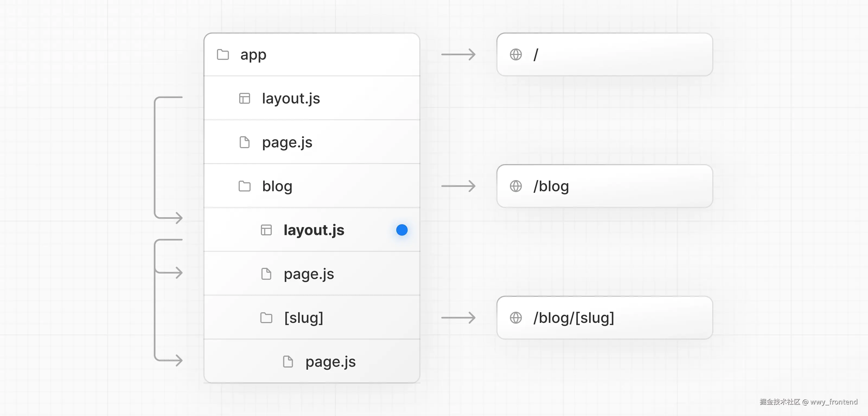Click the file icon of the [slug] page.js

pyautogui.click(x=288, y=362)
